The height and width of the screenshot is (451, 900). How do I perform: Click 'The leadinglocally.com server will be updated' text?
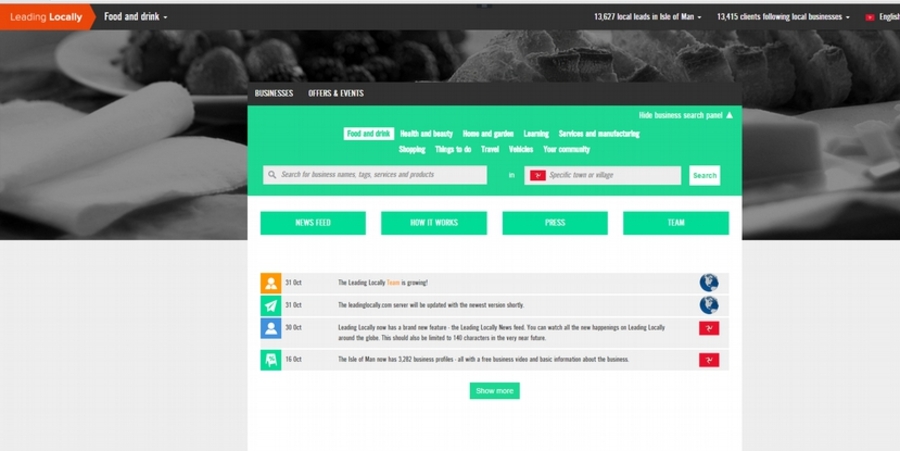tap(430, 305)
